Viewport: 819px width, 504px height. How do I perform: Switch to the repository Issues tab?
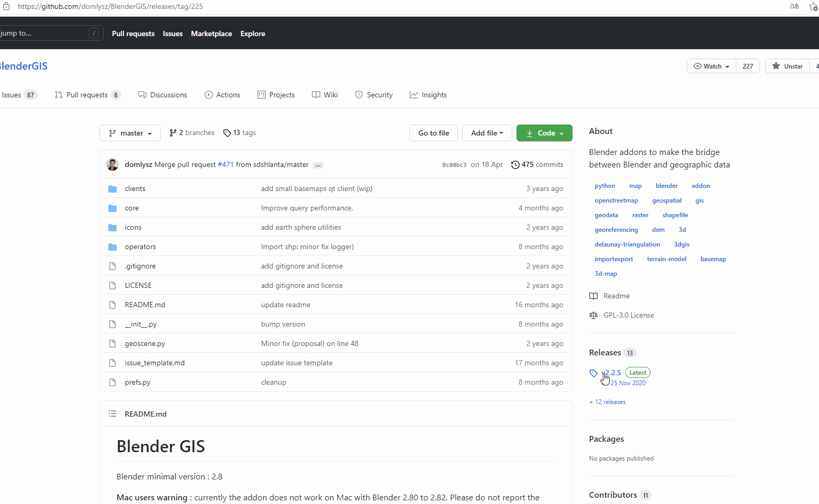tap(19, 95)
